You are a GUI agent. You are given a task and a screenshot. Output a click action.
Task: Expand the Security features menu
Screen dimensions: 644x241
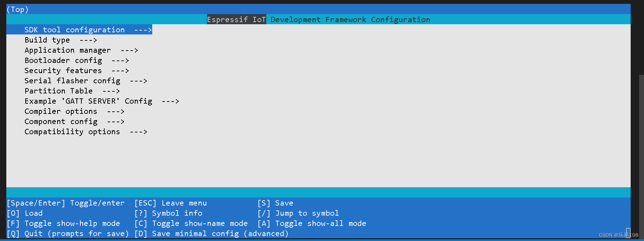tap(63, 70)
